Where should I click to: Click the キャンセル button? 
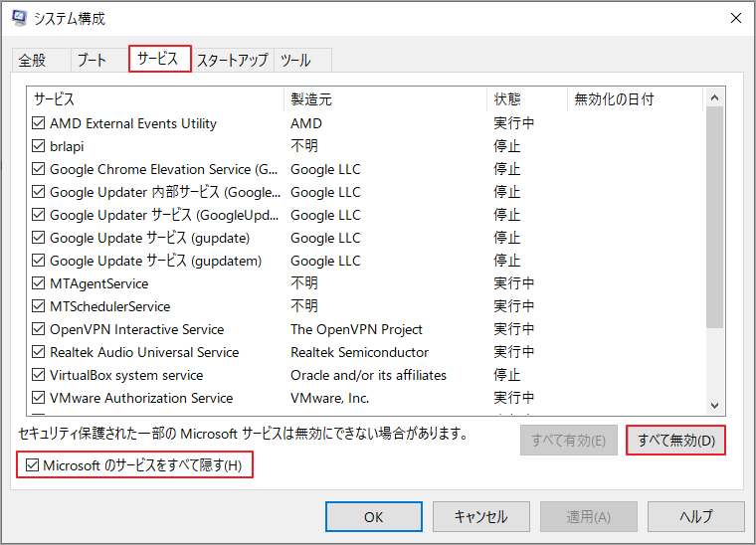coord(480,516)
